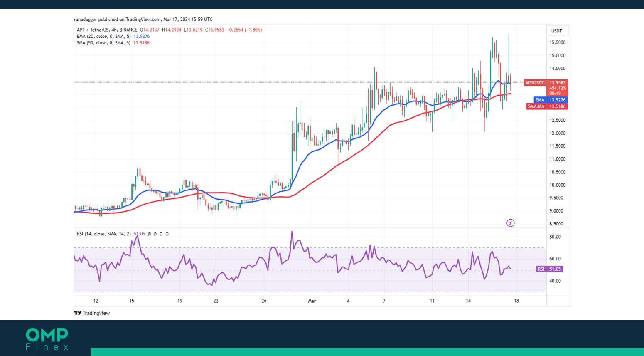Click the lightning bolt event icon
Screen dimensions: 644x356
click(511, 223)
